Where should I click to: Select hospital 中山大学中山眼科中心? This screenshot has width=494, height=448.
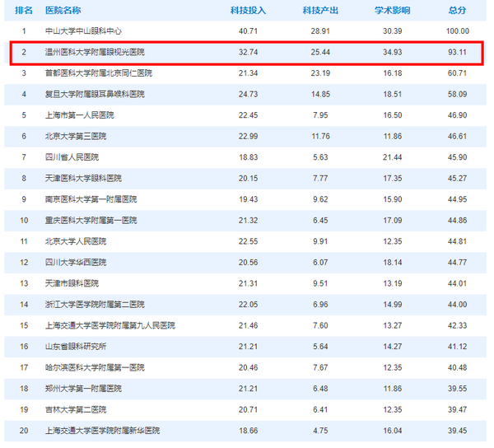[x=83, y=31]
